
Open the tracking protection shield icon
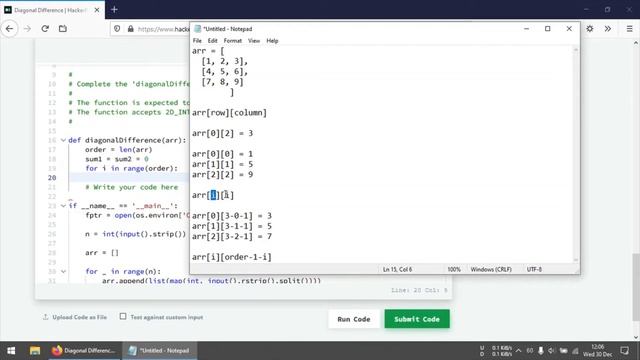tap(117, 29)
